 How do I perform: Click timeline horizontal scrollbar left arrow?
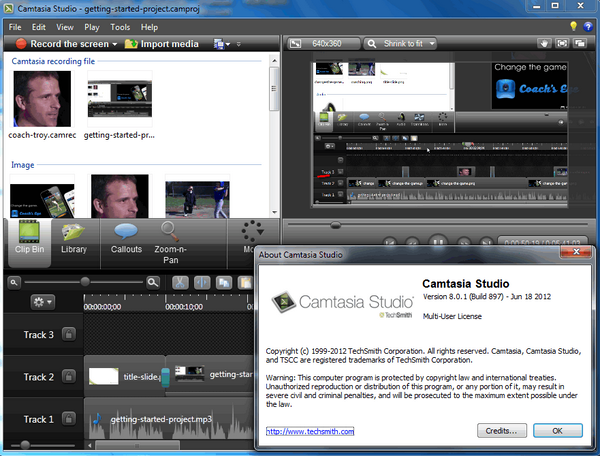coord(90,445)
